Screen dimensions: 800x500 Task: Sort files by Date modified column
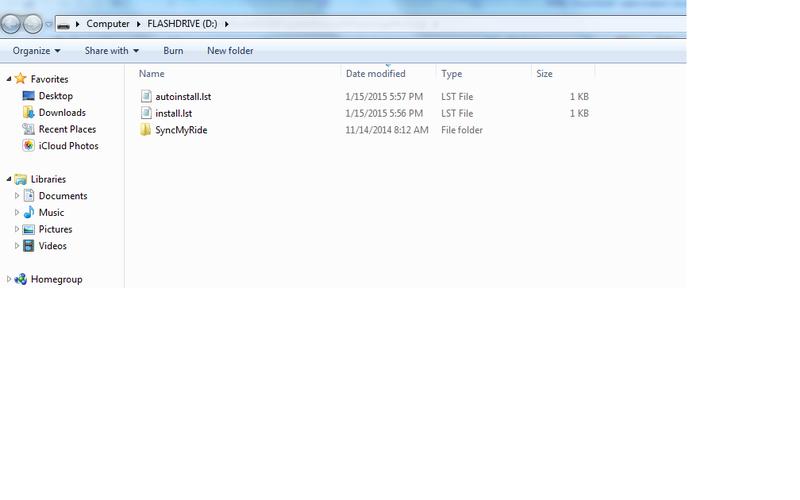pyautogui.click(x=376, y=73)
